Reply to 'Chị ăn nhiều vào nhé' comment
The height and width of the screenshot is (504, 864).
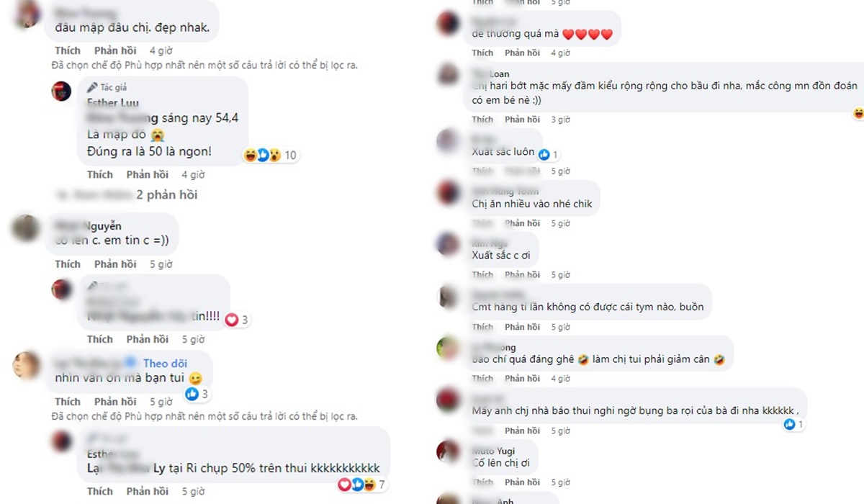tap(522, 223)
